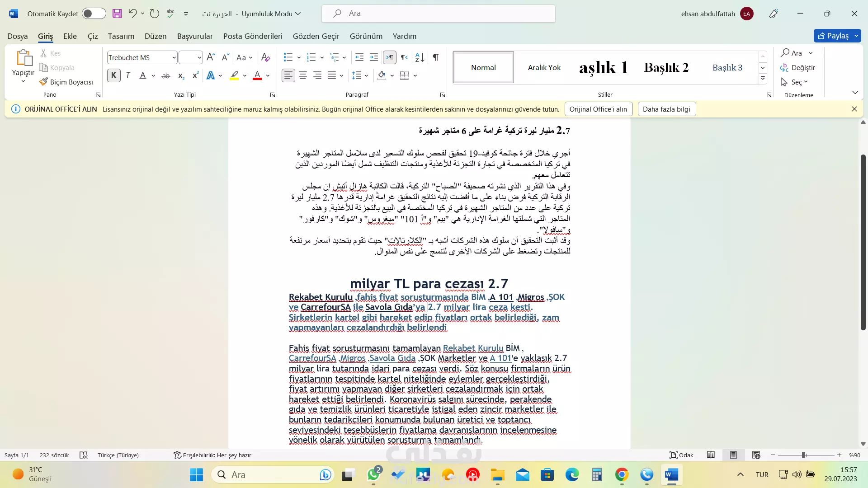The image size is (868, 488).
Task: Expand the styles gallery more button
Action: 763,79
